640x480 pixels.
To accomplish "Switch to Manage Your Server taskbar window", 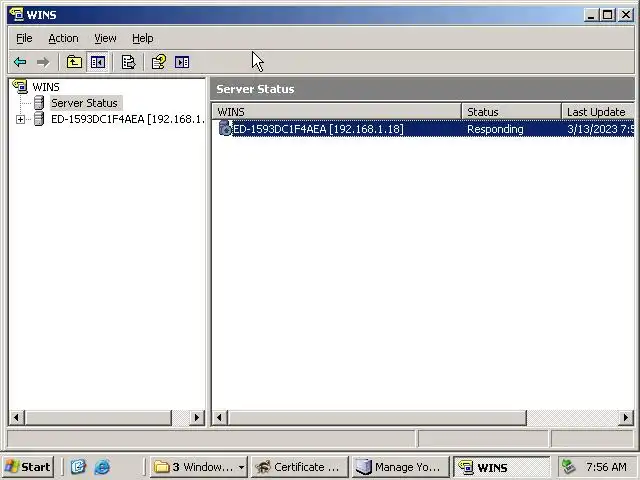I will [400, 467].
